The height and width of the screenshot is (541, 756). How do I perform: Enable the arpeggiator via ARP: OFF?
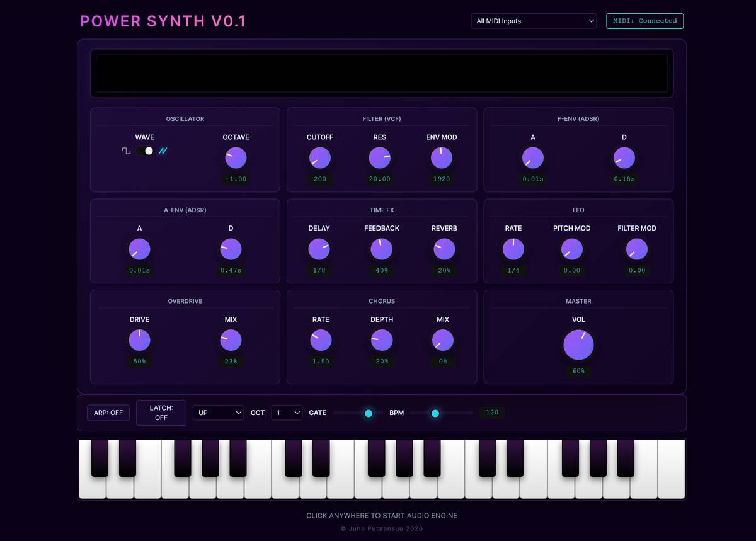108,413
